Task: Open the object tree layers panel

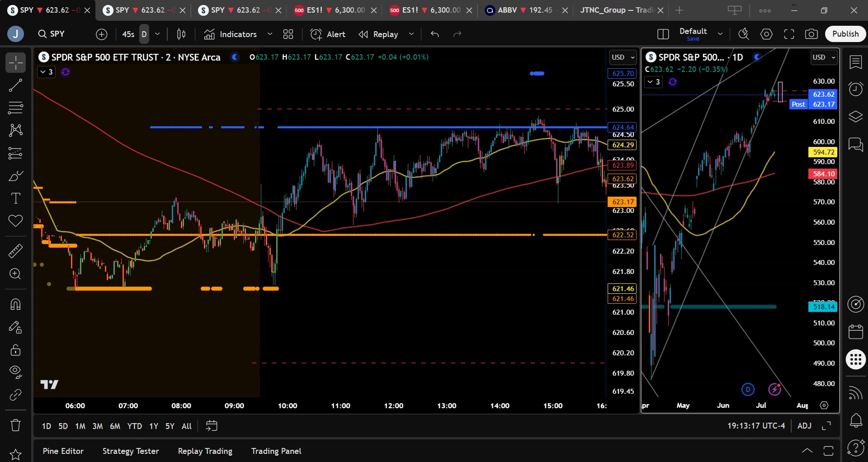Action: tap(856, 117)
